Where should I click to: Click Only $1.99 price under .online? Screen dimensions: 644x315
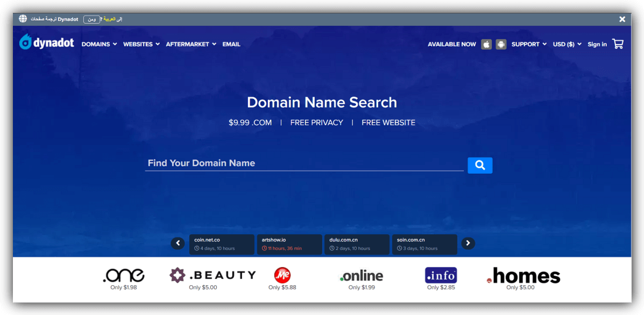point(362,288)
